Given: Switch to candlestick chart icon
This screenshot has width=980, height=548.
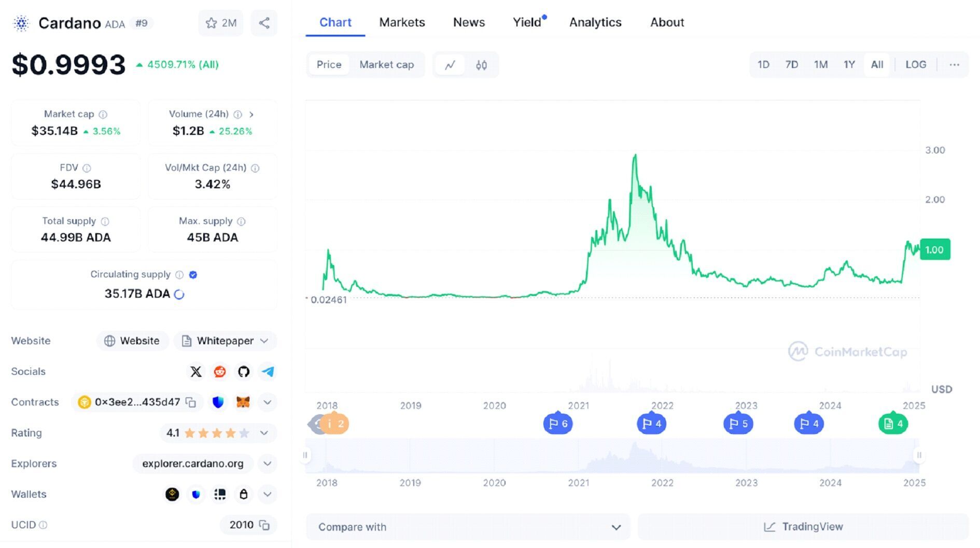Looking at the screenshot, I should coord(481,65).
